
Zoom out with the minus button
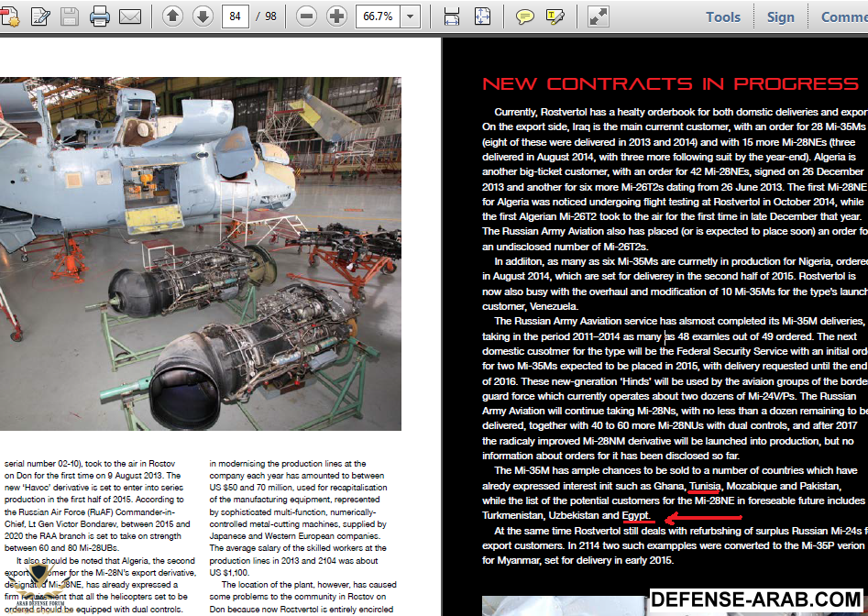(x=308, y=16)
